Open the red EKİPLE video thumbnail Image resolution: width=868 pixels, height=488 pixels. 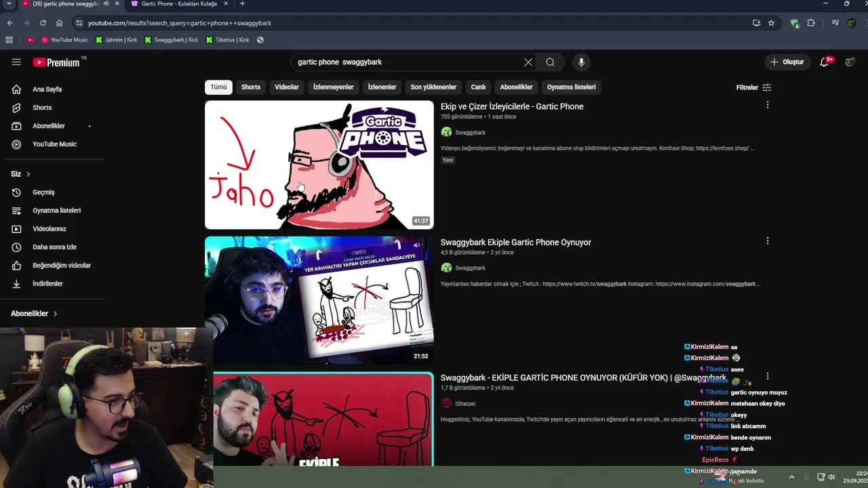tap(323, 419)
